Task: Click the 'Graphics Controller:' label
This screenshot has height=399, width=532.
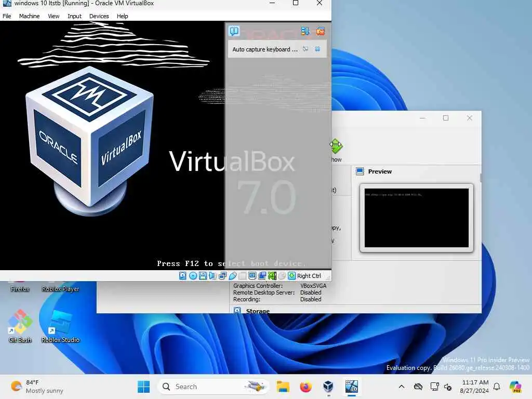Action: (258, 286)
